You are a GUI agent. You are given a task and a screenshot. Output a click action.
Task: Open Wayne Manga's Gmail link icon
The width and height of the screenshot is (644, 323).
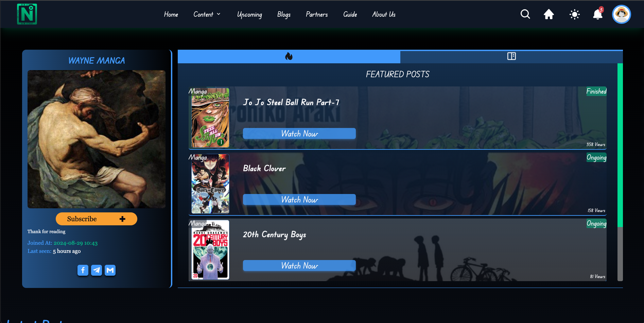110,270
